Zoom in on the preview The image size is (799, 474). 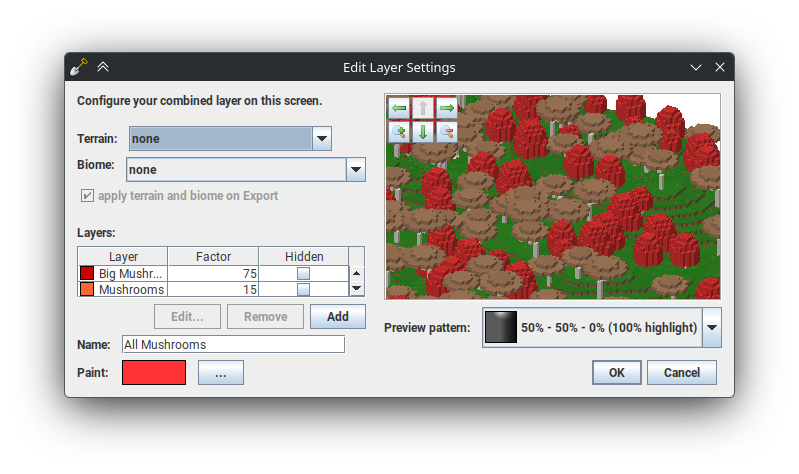(x=399, y=132)
